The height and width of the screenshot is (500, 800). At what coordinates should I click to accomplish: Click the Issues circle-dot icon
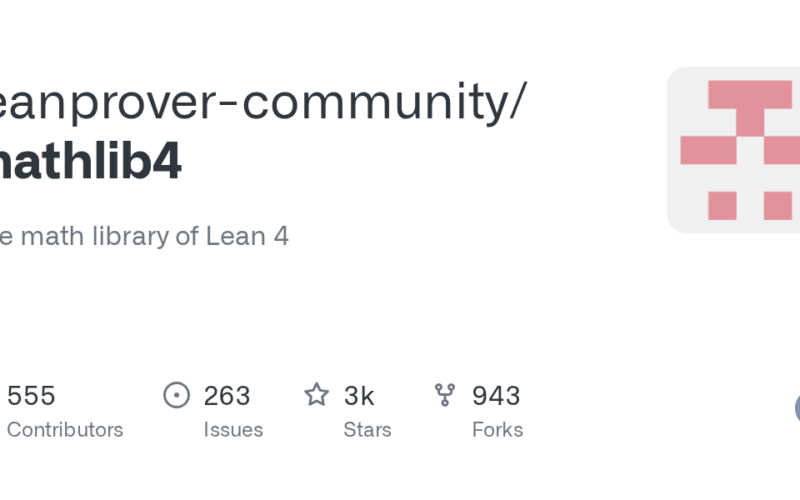tap(176, 395)
